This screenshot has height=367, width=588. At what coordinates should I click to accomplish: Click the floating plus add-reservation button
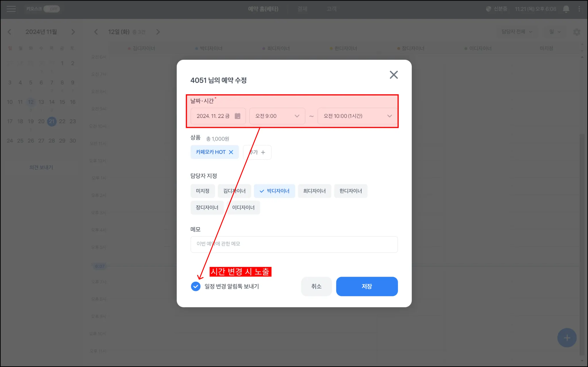[567, 338]
